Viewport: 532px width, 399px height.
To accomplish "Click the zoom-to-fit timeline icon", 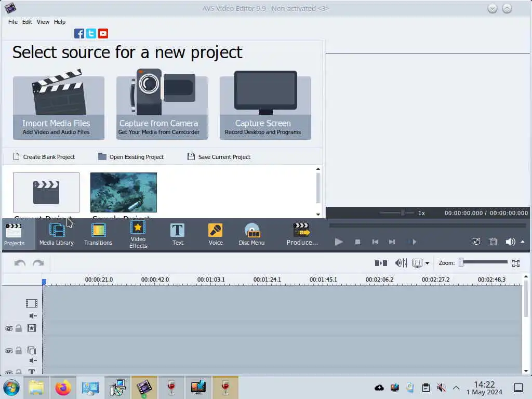I will click(516, 263).
